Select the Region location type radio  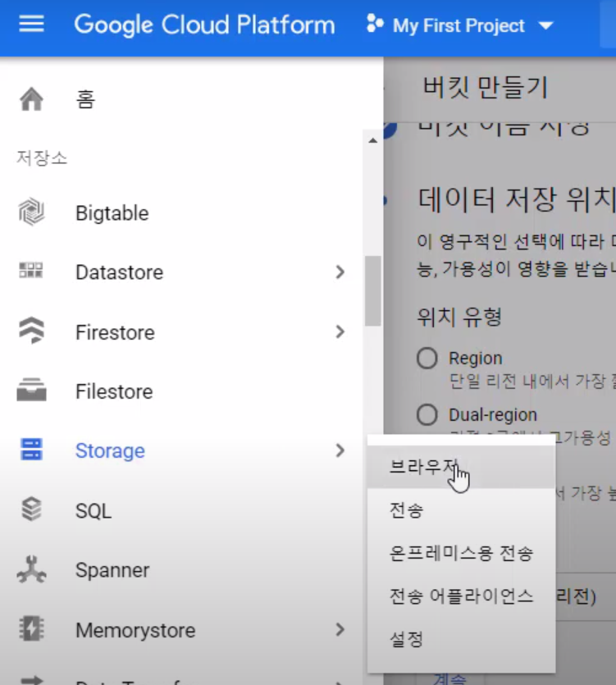427,358
